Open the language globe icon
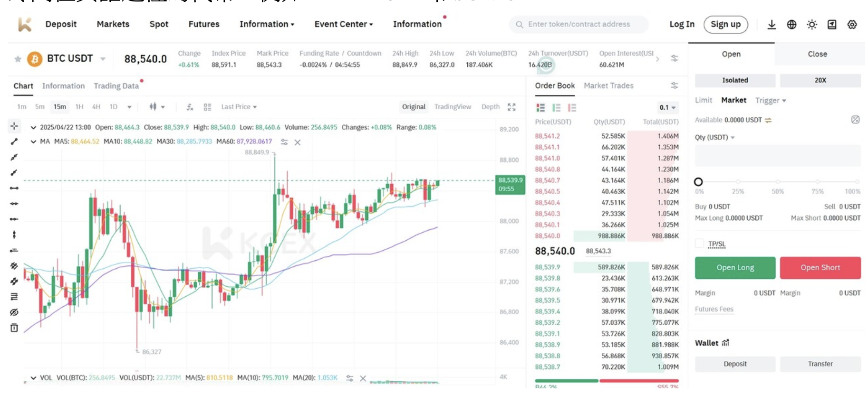Viewport: 868px width, 395px height. pos(791,25)
